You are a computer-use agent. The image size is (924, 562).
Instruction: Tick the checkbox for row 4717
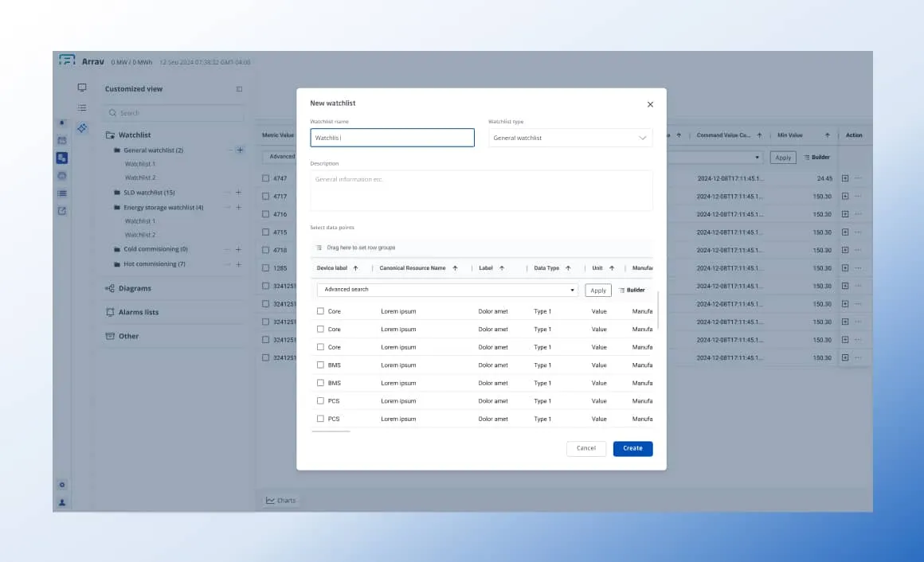tap(266, 196)
